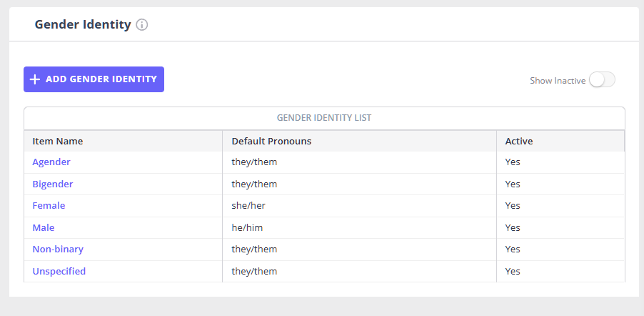
Task: Enable the Show Inactive toggle
Action: point(602,80)
